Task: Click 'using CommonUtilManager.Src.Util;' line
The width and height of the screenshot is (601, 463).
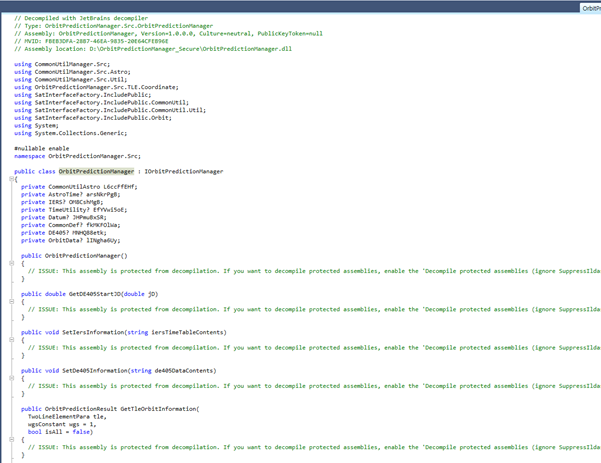Action: point(71,79)
